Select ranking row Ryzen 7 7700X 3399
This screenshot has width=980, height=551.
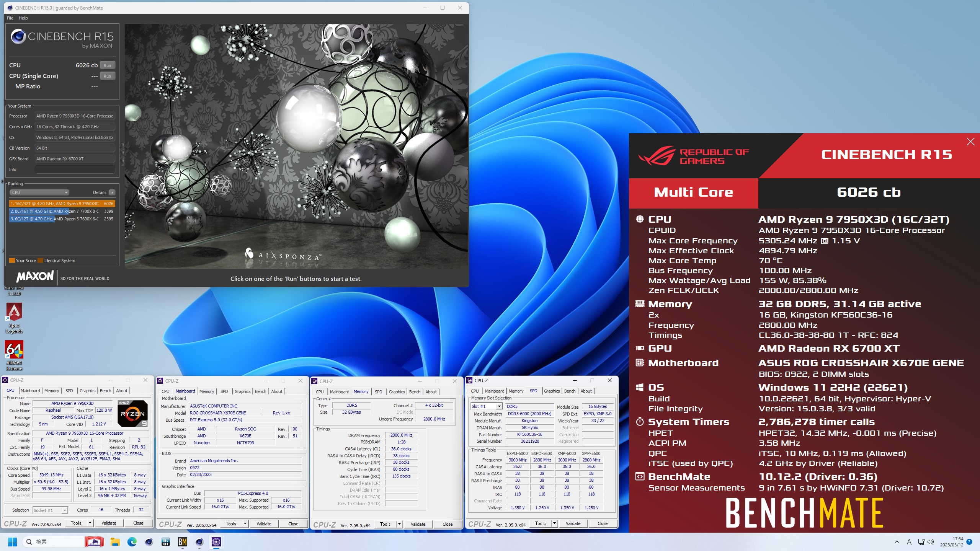(62, 211)
